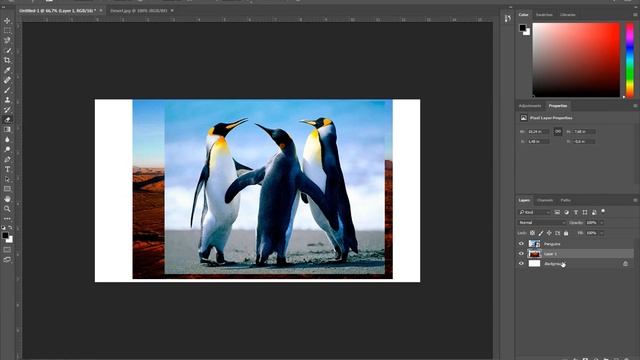This screenshot has height=360, width=640.
Task: Close the Untitled-1 document tab
Action: pyautogui.click(x=101, y=11)
